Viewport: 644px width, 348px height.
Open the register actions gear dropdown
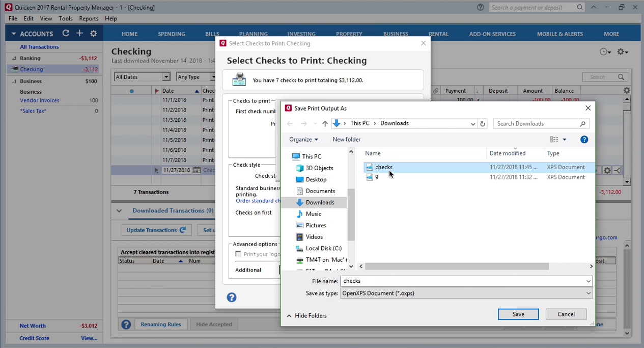pos(623,52)
